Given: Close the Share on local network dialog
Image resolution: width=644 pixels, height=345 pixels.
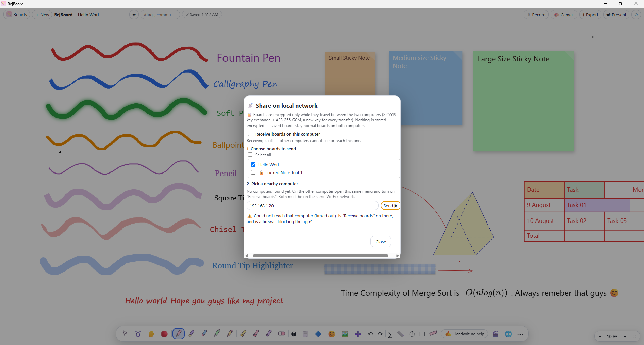Looking at the screenshot, I should (381, 242).
